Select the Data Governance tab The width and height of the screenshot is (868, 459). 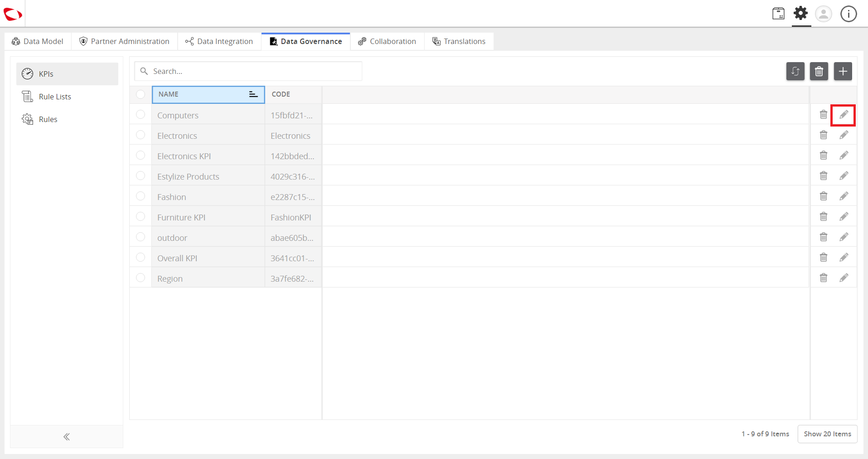click(x=306, y=41)
